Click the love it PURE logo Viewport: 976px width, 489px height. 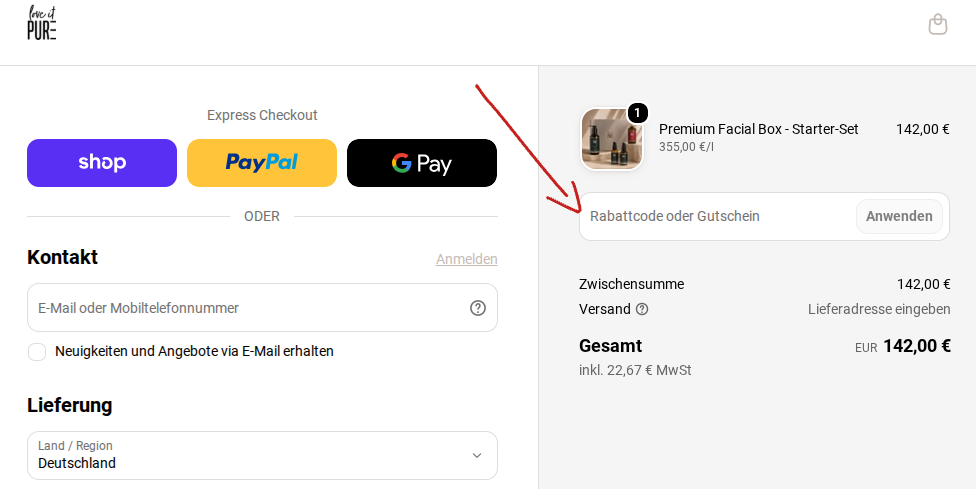tap(42, 23)
